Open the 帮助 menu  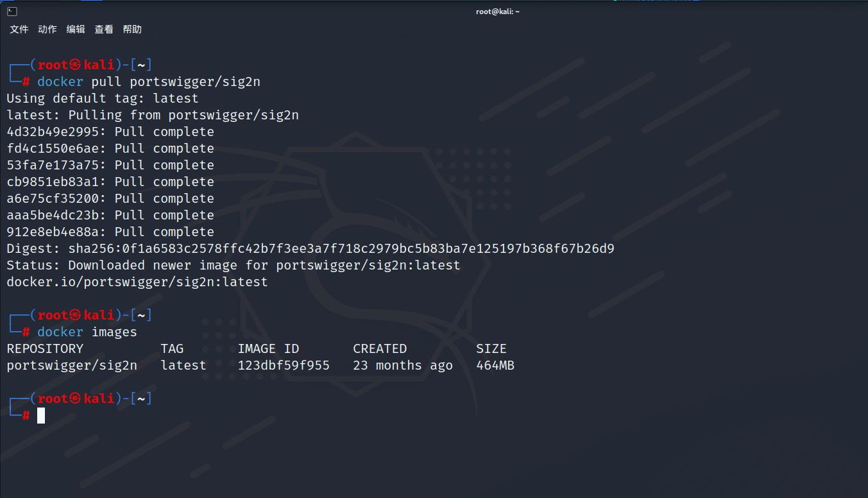pos(132,30)
